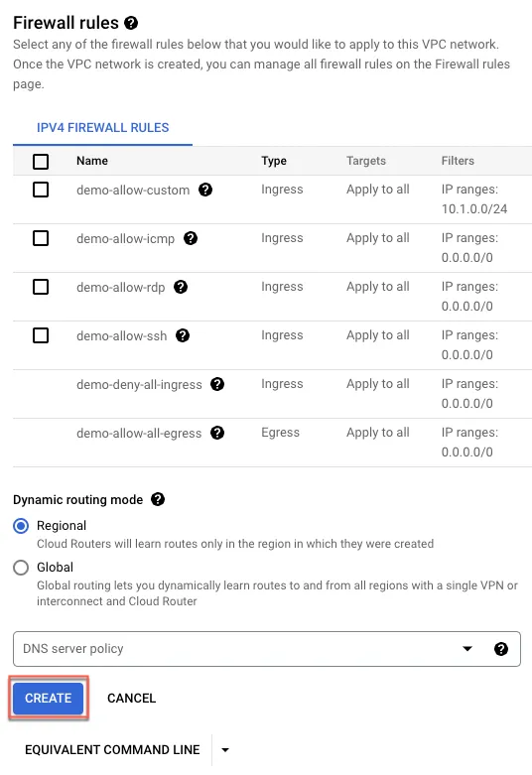Image resolution: width=532 pixels, height=775 pixels.
Task: Check the select-all checkbox in table header
Action: pos(41,161)
